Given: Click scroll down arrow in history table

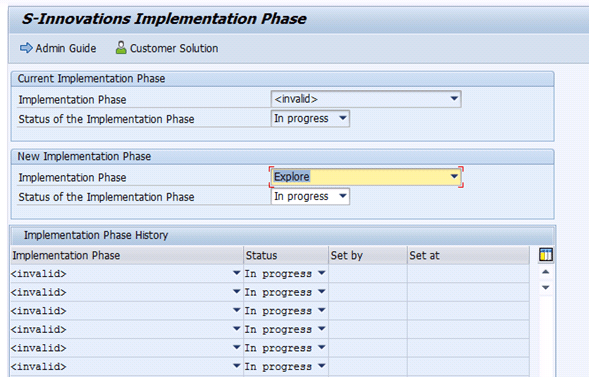Looking at the screenshot, I should pos(546,288).
